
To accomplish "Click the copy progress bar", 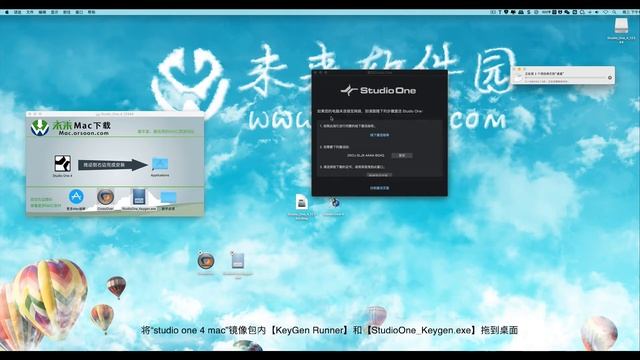I will (565, 78).
